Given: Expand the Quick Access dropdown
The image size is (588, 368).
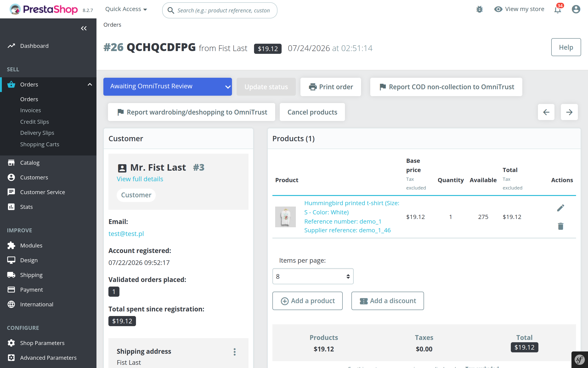Looking at the screenshot, I should tap(126, 9).
